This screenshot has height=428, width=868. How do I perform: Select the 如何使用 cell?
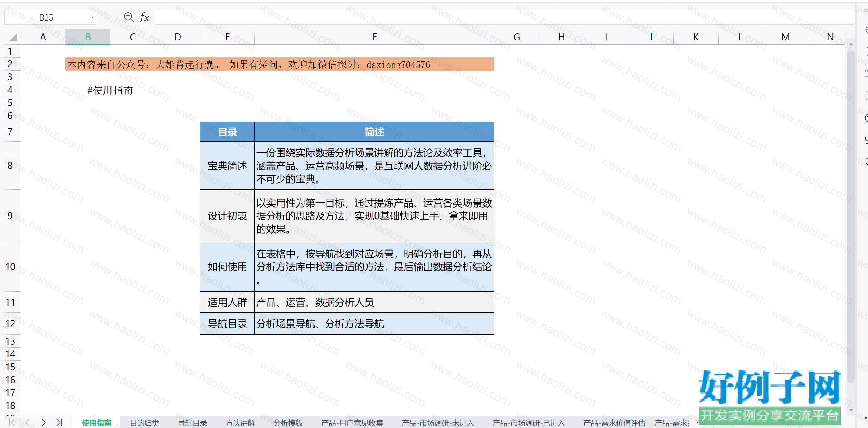[227, 266]
